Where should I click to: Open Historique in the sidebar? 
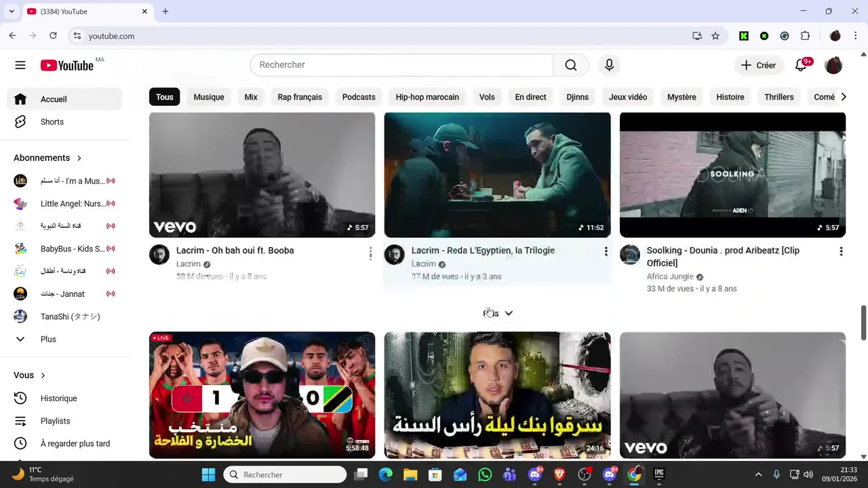click(x=64, y=399)
